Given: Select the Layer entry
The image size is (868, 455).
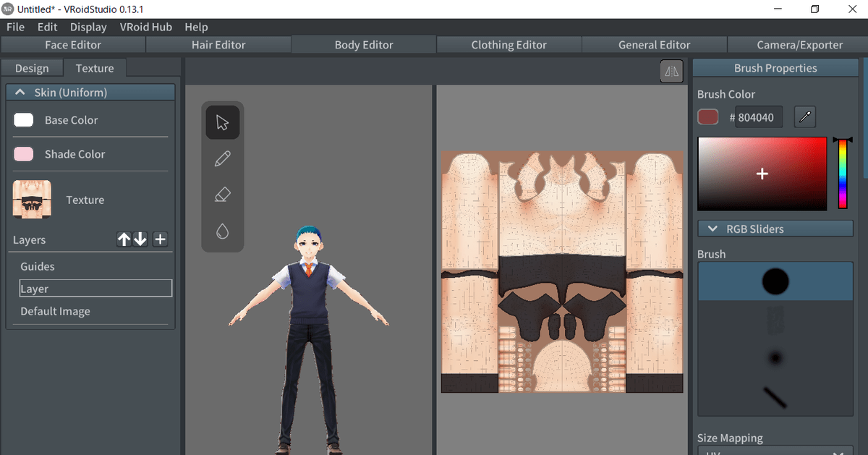Looking at the screenshot, I should click(x=96, y=289).
